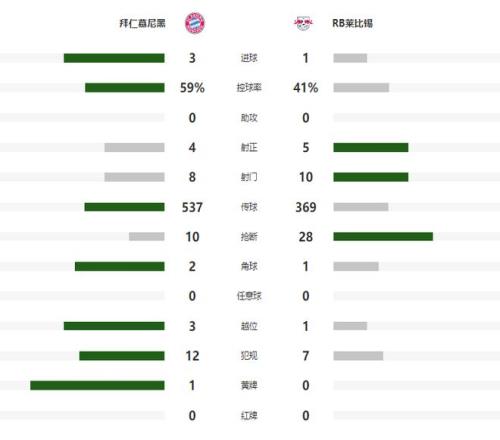500x440 pixels.
Task: Click the 角球 corner kicks label
Action: click(x=249, y=266)
